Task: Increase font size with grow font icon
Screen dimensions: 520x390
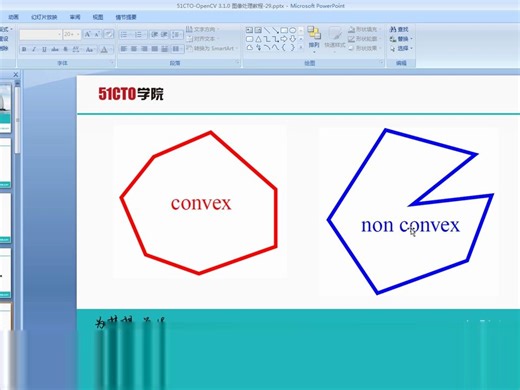Action: 87,34
